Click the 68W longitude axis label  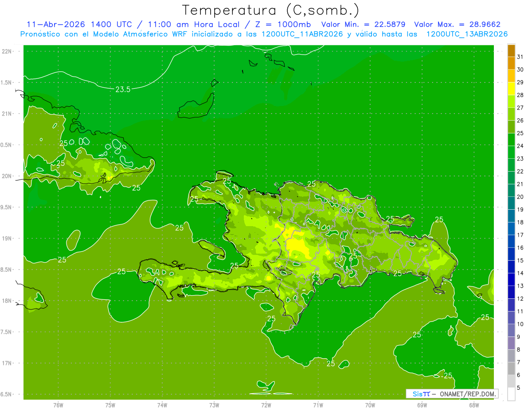point(473,405)
